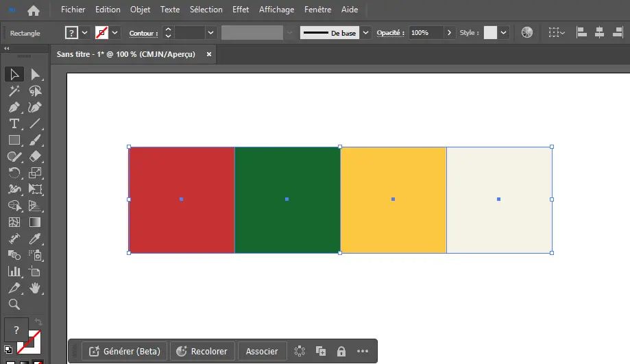The height and width of the screenshot is (364, 630).
Task: Choose the Direct Selection white arrow tool
Action: 36,74
